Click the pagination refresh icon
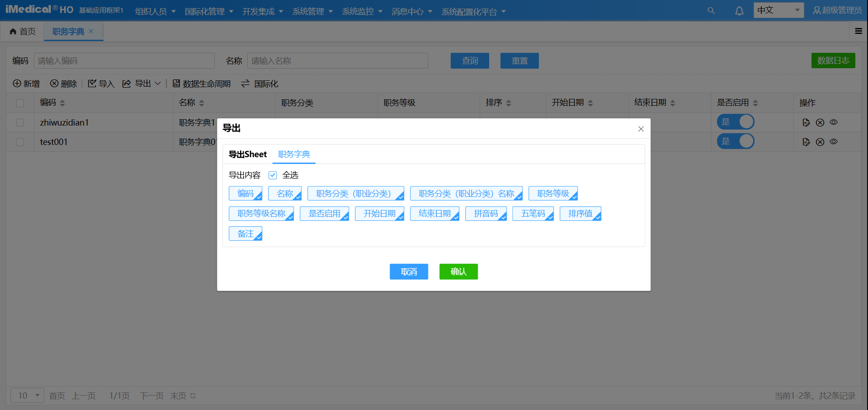 pos(193,396)
